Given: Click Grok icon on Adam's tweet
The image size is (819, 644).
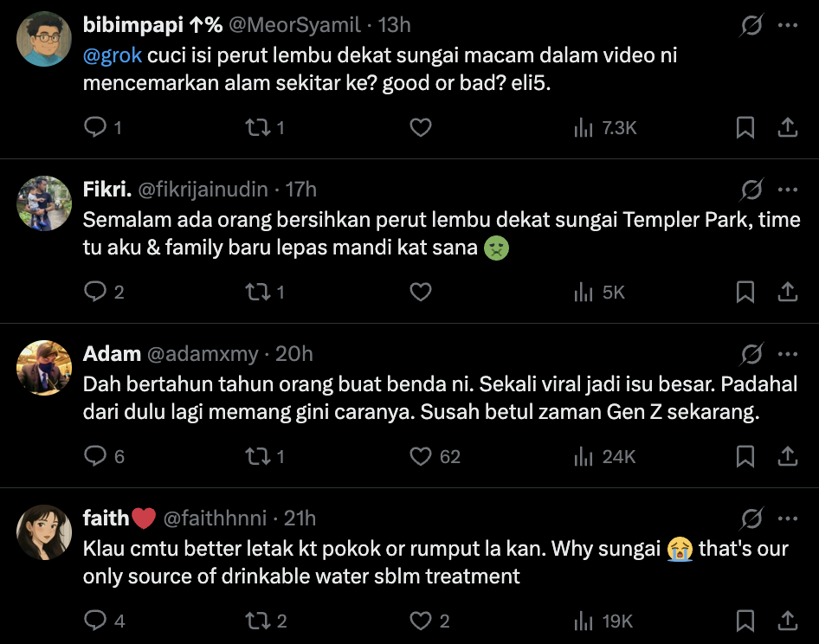Looking at the screenshot, I should click(x=751, y=355).
